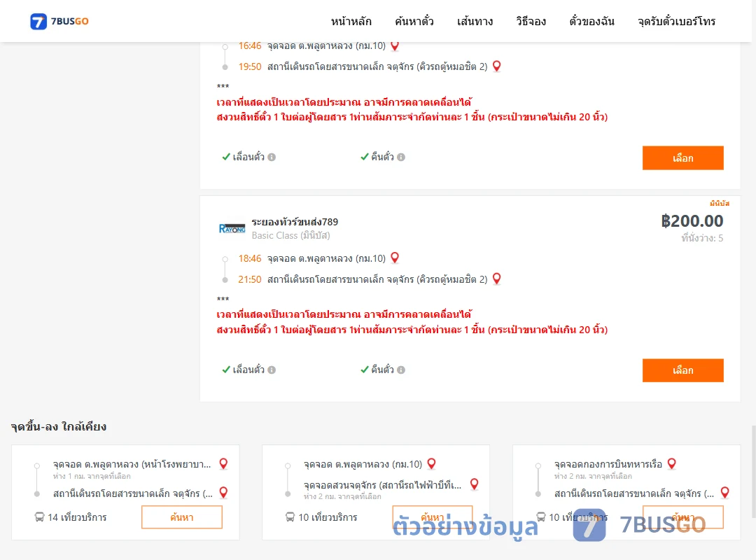Screen dimensions: 756x560
Task: Open ค้นหาตั๋ว in the navigation bar
Action: (x=414, y=21)
